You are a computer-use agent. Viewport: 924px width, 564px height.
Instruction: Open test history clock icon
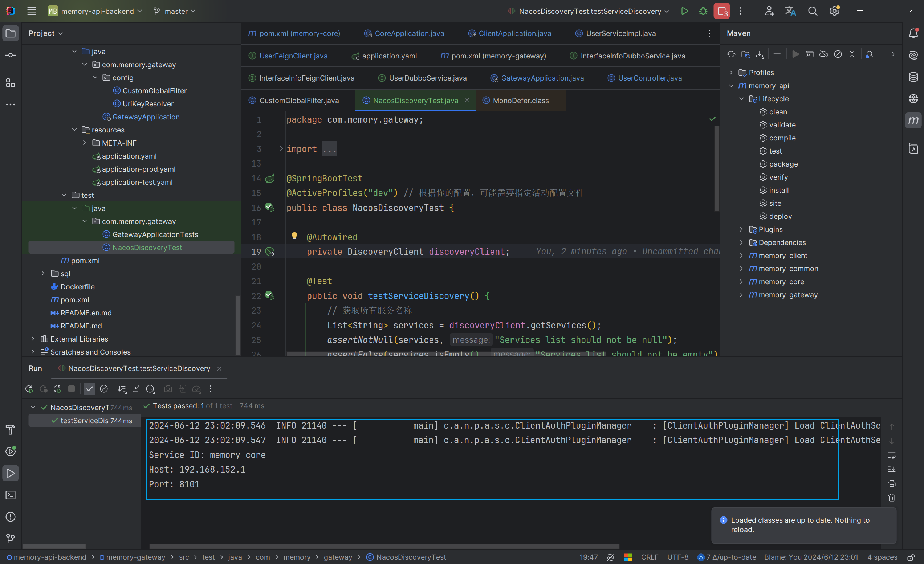(x=150, y=389)
